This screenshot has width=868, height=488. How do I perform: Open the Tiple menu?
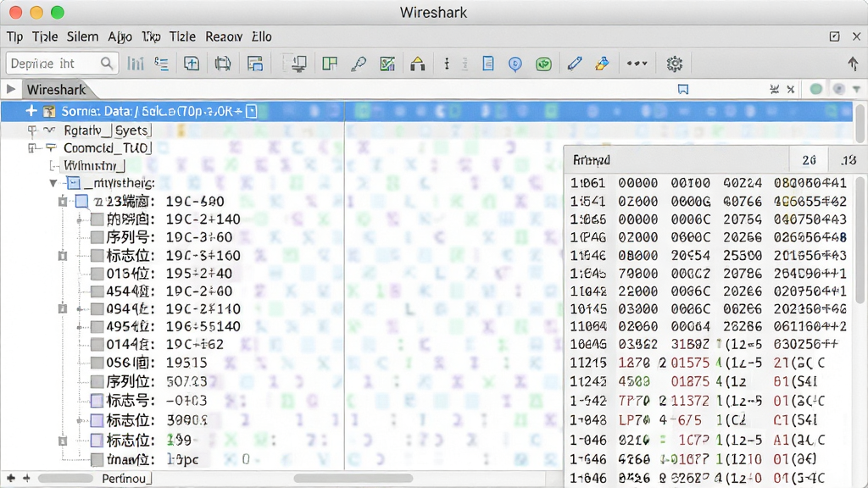[45, 36]
